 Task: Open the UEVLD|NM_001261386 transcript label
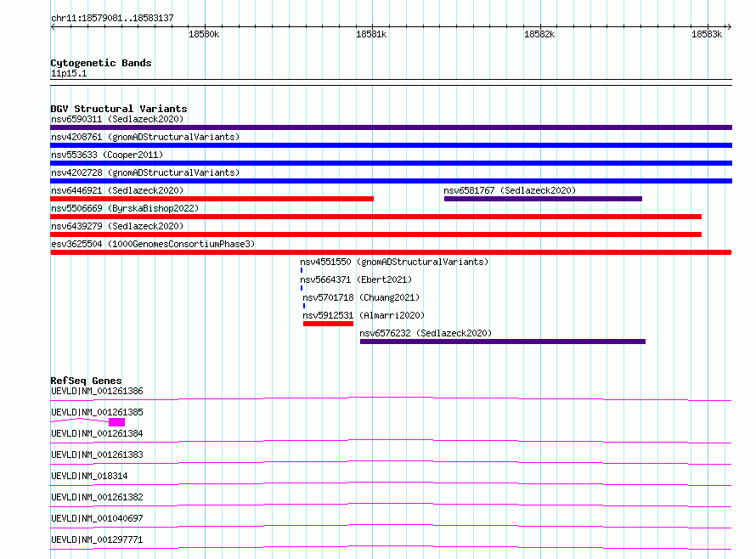[x=97, y=391]
